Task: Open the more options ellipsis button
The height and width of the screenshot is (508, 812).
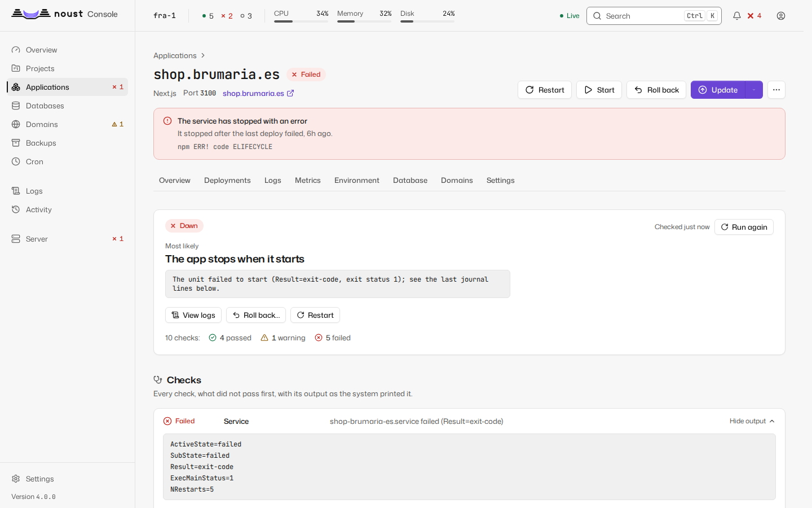Action: [776, 90]
